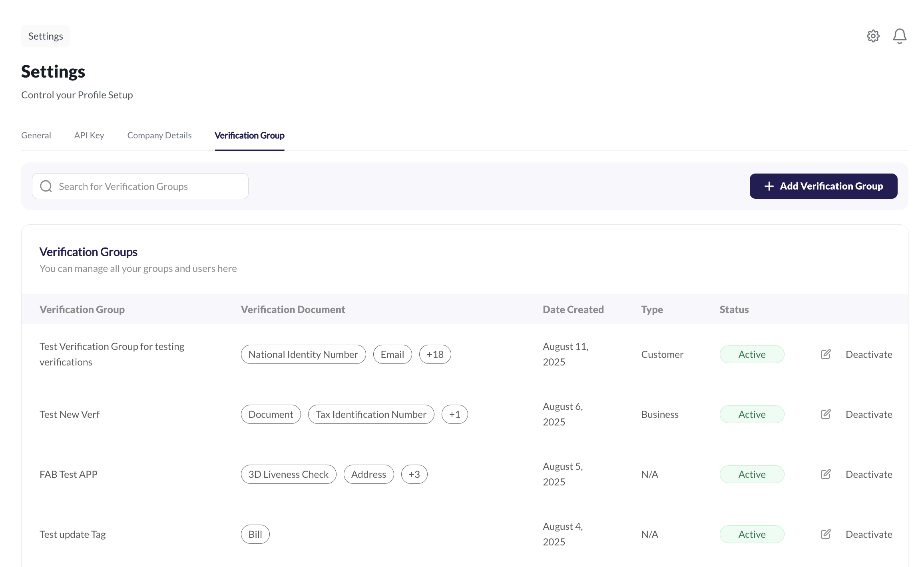Click the Active status pill on the first row
Image resolution: width=924 pixels, height=567 pixels.
coord(752,354)
